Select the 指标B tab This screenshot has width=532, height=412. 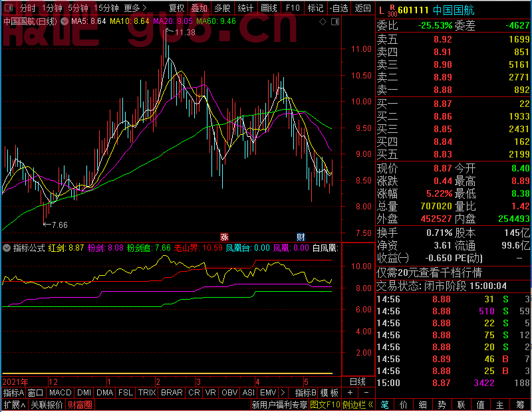(306, 393)
